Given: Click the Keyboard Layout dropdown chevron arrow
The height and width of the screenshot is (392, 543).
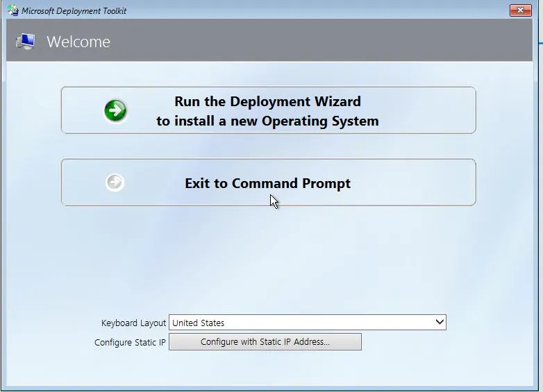Looking at the screenshot, I should click(439, 323).
